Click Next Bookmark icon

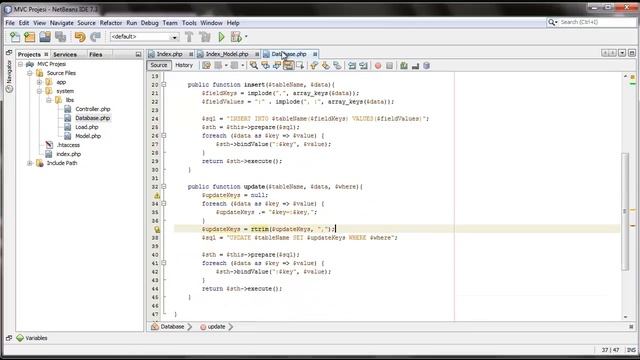(x=325, y=65)
